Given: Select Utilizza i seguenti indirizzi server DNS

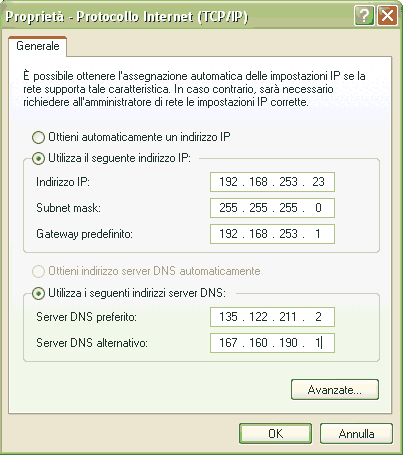Looking at the screenshot, I should (38, 293).
